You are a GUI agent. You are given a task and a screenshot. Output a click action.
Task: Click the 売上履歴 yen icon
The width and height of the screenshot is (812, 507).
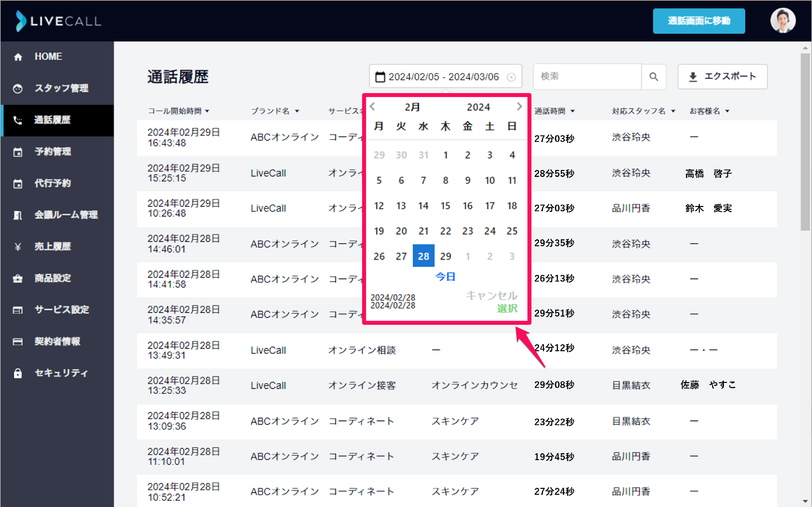[x=18, y=247]
